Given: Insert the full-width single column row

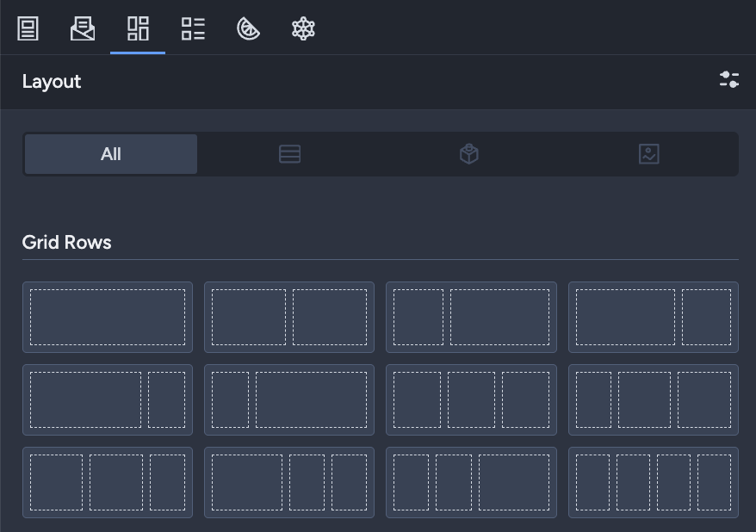Looking at the screenshot, I should coord(108,317).
